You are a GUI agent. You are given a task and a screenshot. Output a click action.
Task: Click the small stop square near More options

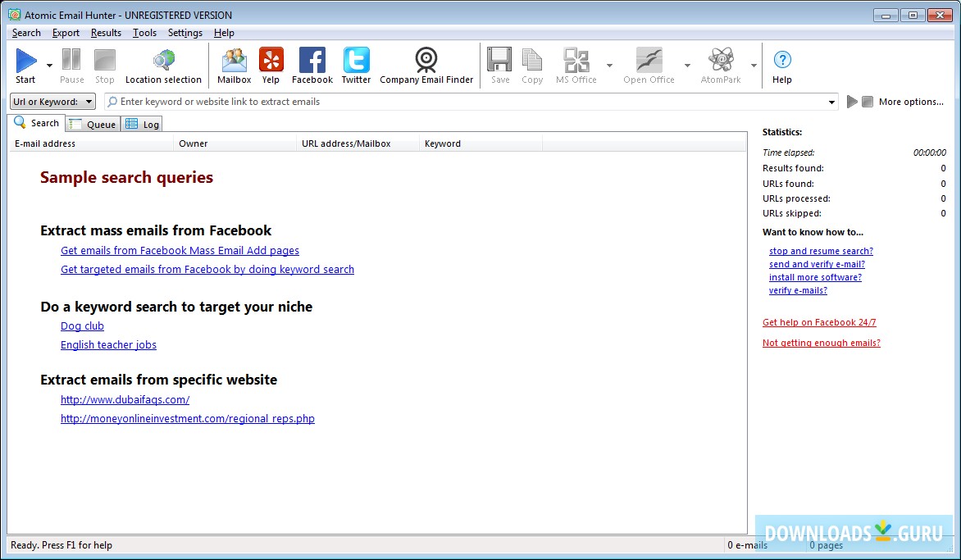(x=868, y=102)
